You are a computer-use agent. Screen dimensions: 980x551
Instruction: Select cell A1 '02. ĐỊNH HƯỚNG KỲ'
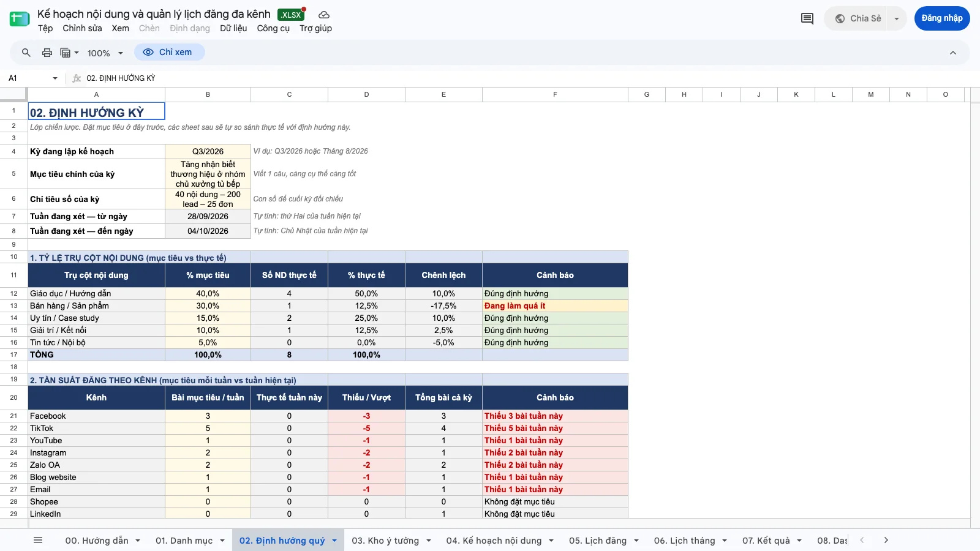(x=96, y=111)
